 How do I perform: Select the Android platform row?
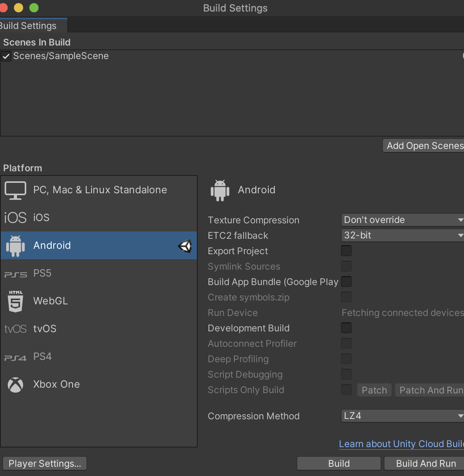(x=99, y=245)
